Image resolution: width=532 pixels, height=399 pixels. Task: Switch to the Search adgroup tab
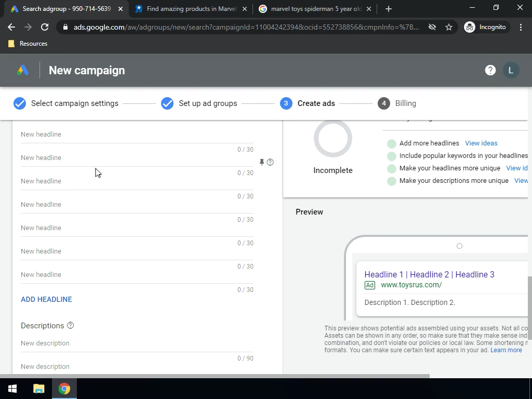[x=66, y=9]
